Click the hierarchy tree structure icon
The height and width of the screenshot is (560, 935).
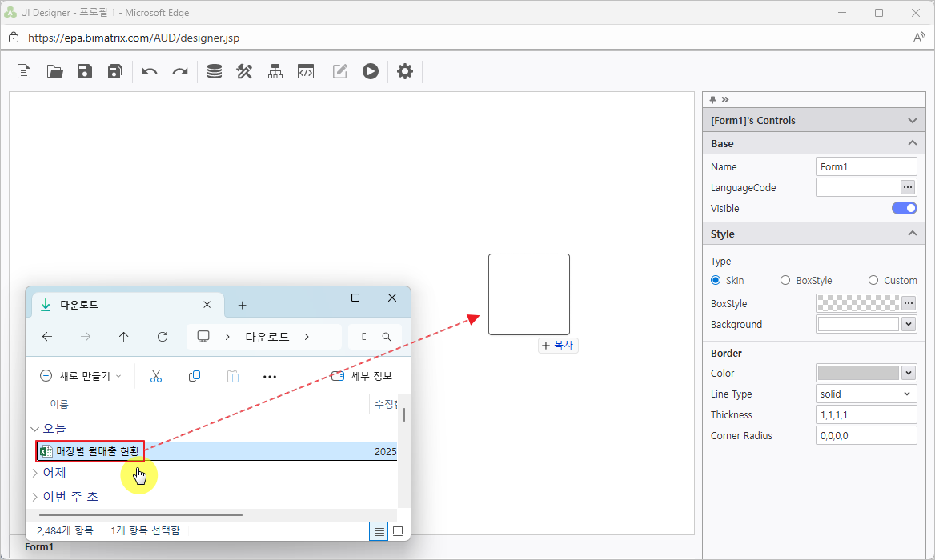(x=275, y=71)
